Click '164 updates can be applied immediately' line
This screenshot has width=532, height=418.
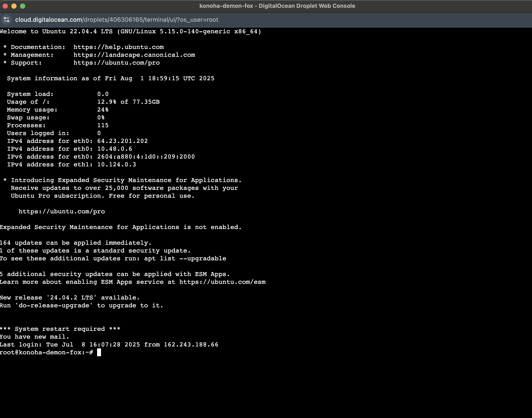(x=76, y=243)
